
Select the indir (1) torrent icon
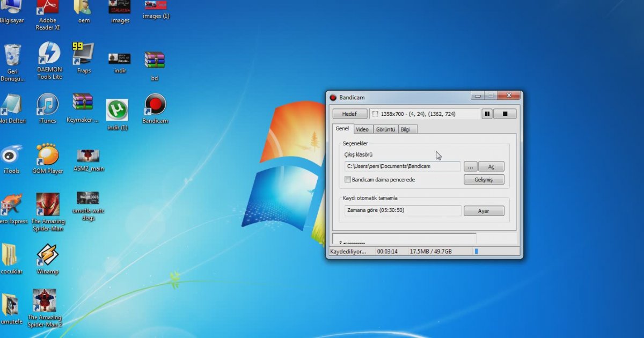coord(118,115)
